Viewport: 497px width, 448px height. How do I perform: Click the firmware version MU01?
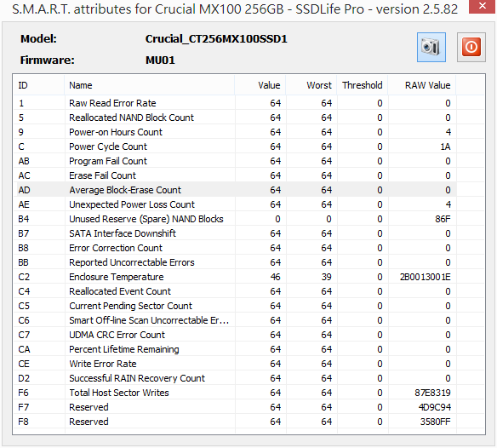[160, 60]
